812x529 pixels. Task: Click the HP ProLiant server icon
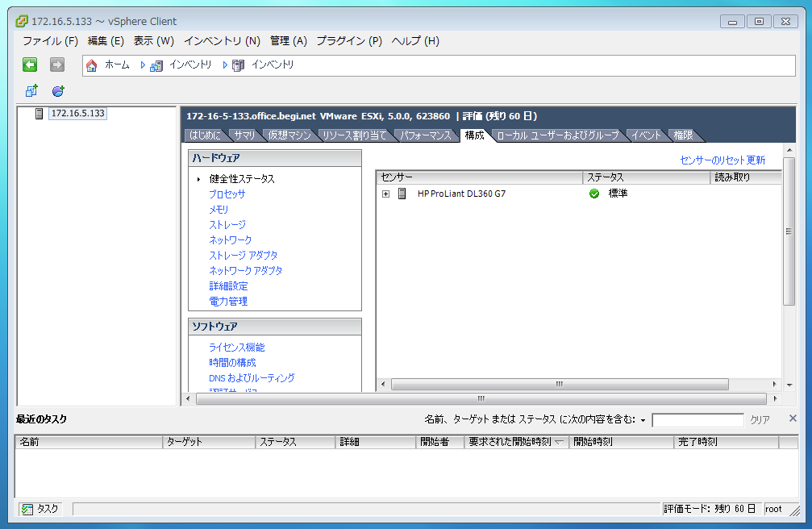402,194
